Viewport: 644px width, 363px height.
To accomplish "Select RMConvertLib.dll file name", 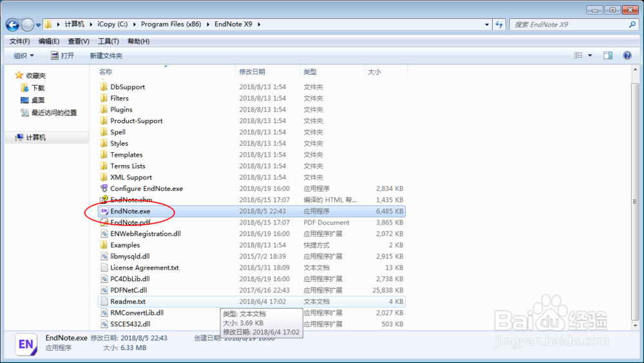I will click(x=137, y=313).
